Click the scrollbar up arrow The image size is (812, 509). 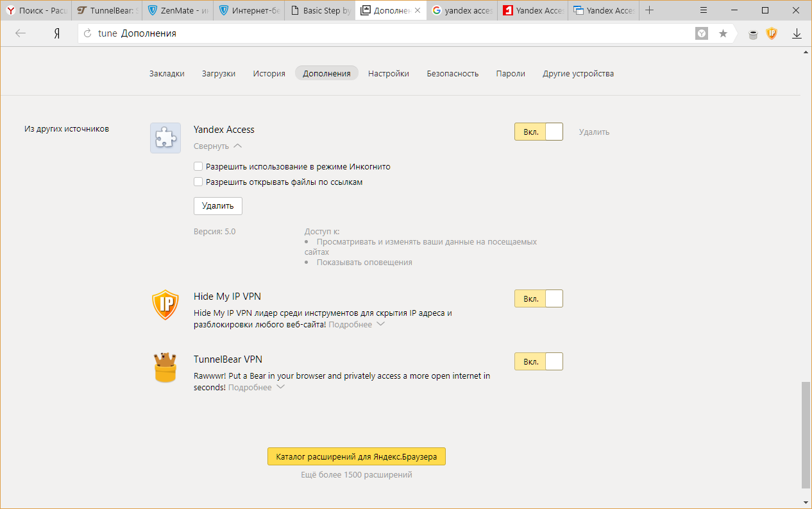click(806, 53)
